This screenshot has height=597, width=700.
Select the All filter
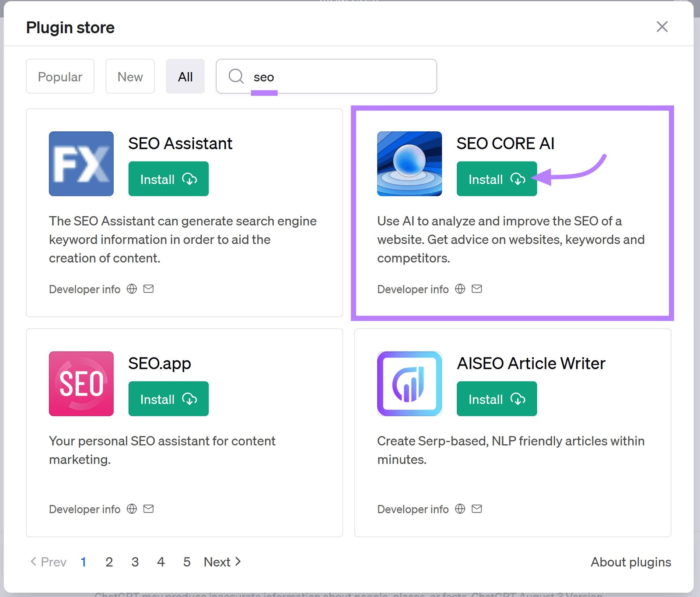tap(185, 76)
